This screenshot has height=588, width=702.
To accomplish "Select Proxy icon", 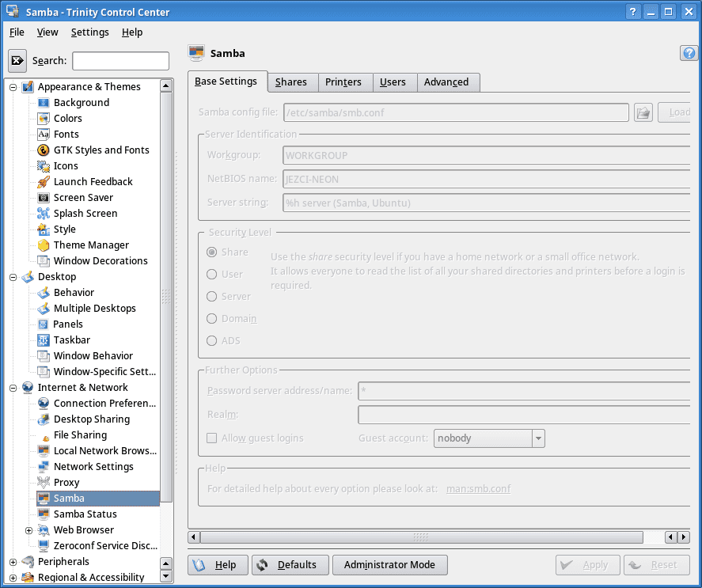I will [x=44, y=482].
